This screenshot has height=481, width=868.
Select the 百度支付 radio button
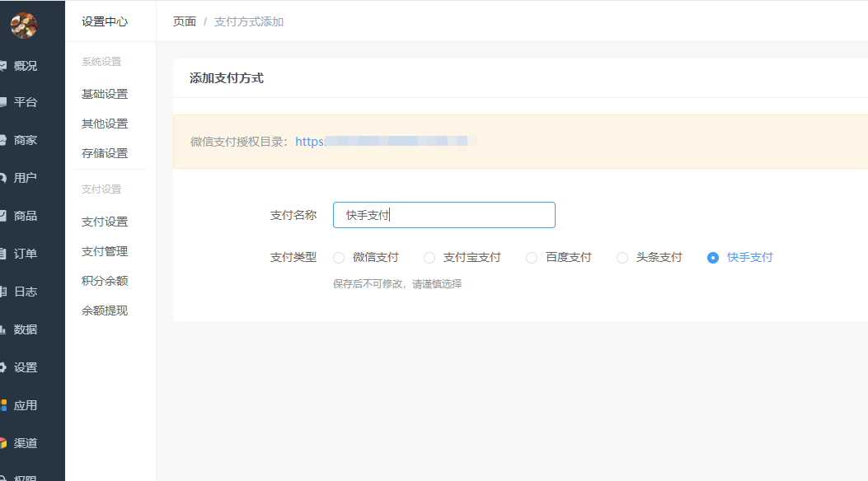[532, 258]
